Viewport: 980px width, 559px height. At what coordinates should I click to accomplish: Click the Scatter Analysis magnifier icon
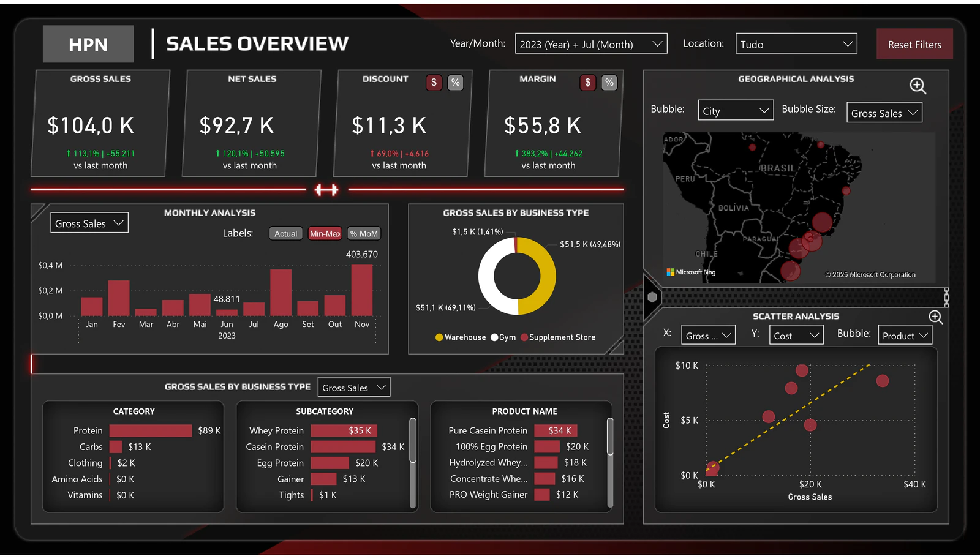click(936, 317)
